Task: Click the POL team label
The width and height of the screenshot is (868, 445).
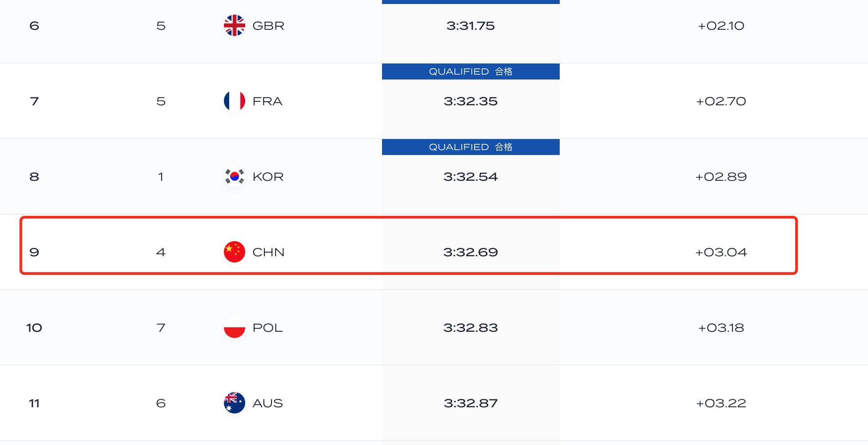Action: click(x=267, y=328)
